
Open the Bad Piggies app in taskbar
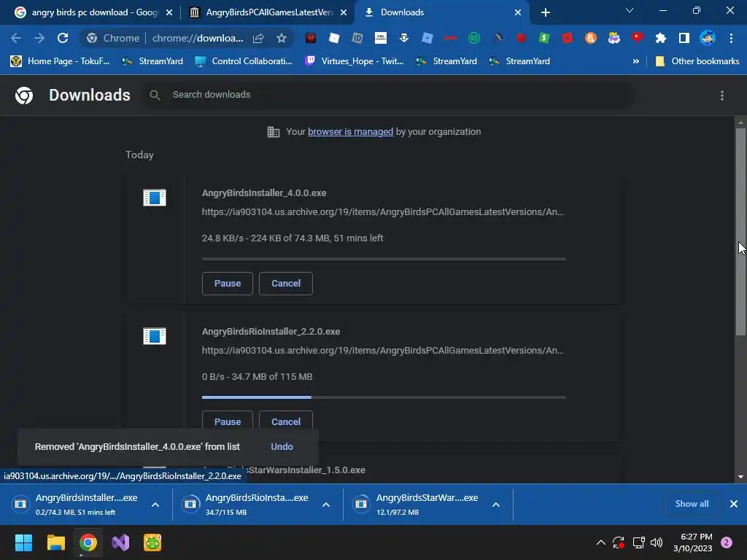pos(152,542)
